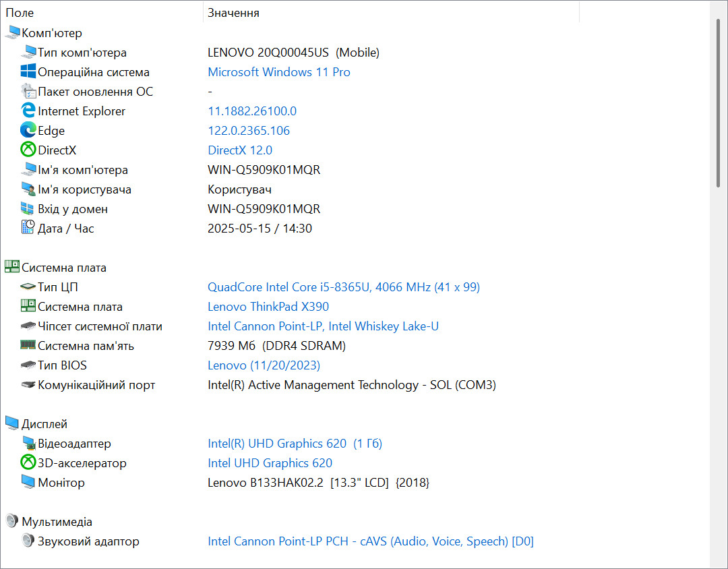
Task: Open Intel Cannon Point-LP, Intel Whiskey Lake-U link
Action: (323, 326)
